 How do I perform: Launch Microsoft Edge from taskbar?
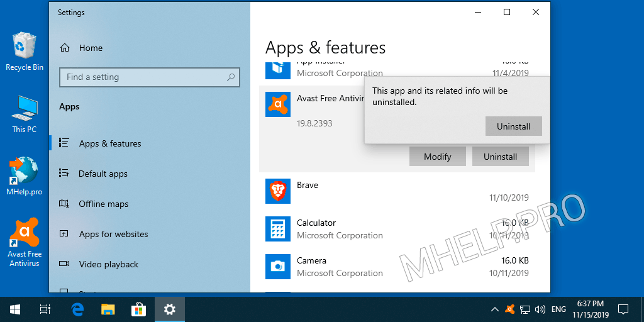[x=77, y=309]
